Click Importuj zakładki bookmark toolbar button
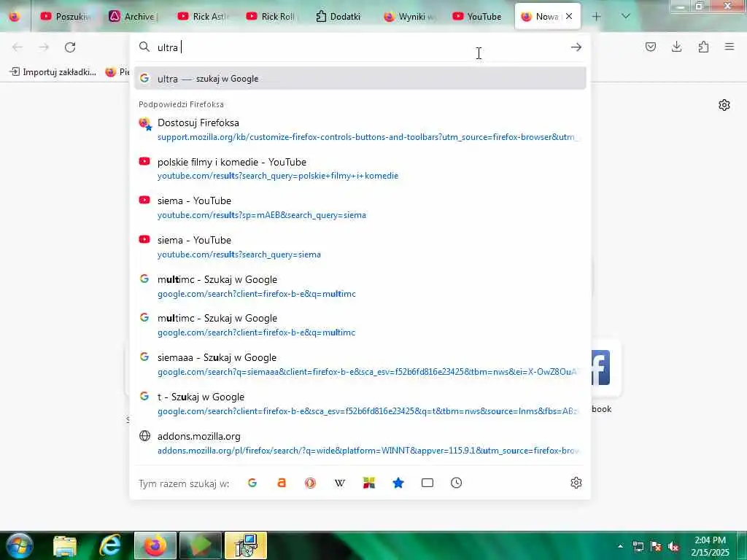Screen dimensions: 747x560 point(53,72)
